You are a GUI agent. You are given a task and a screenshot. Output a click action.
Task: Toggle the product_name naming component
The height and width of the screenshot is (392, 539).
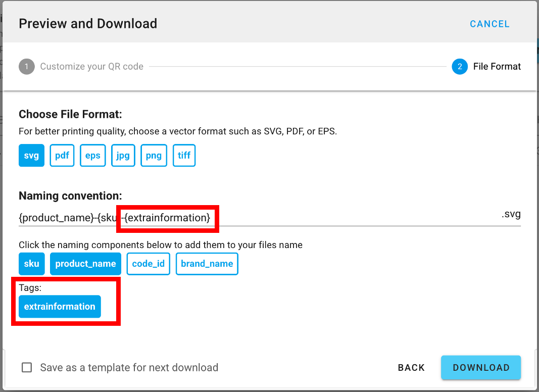pyautogui.click(x=85, y=264)
